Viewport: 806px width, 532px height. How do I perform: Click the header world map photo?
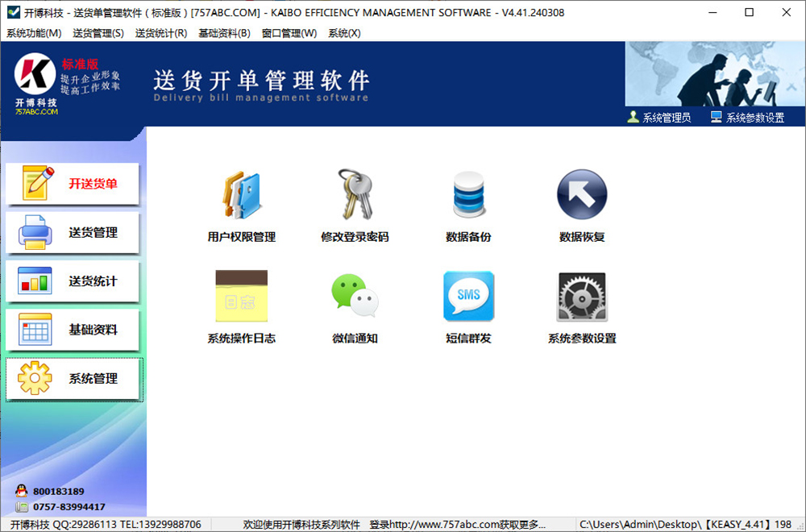[x=714, y=74]
